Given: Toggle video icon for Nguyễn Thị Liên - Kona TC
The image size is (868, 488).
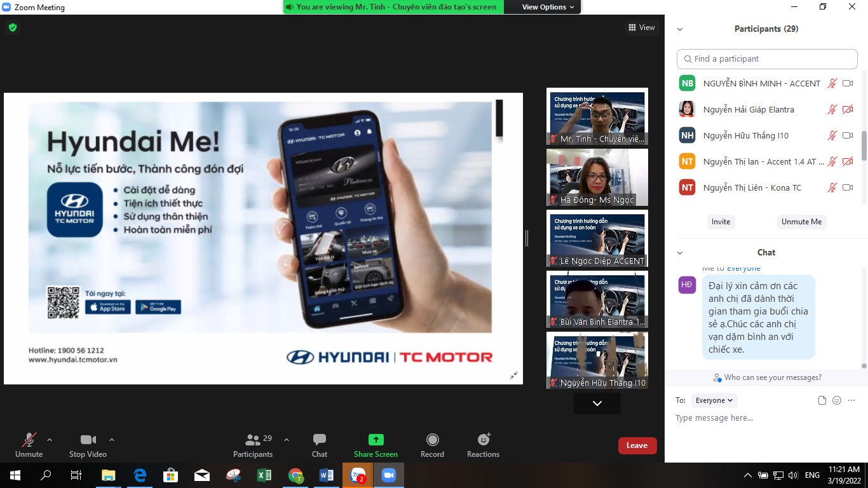Looking at the screenshot, I should coord(847,187).
